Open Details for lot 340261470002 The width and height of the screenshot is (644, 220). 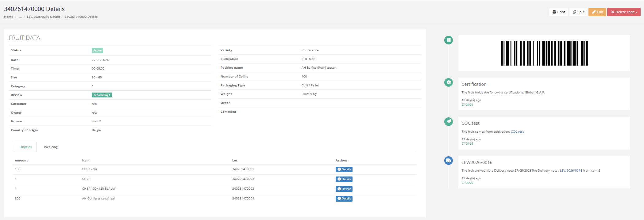(x=344, y=179)
